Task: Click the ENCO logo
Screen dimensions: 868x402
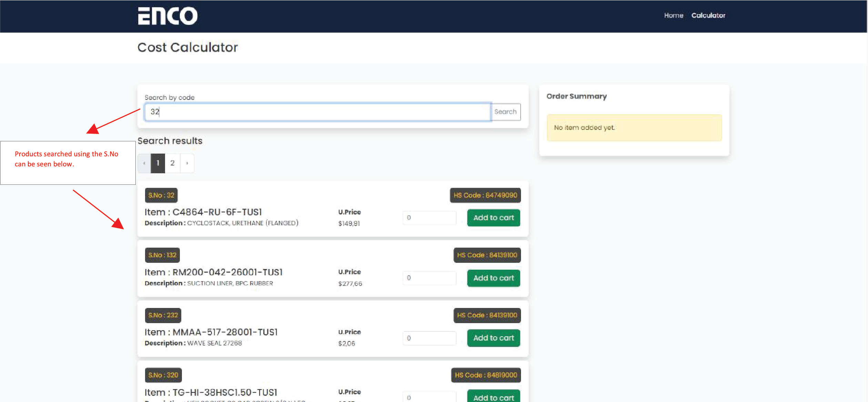Action: pos(167,16)
